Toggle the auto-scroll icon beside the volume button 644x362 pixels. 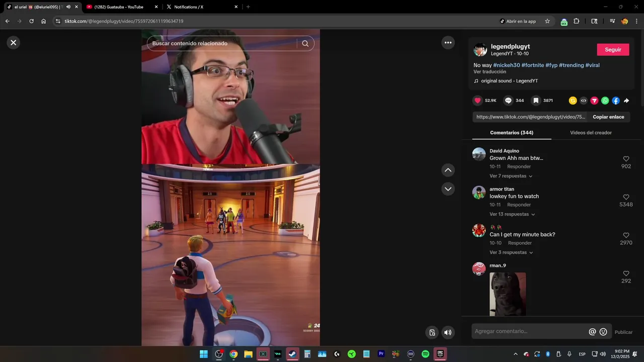432,332
